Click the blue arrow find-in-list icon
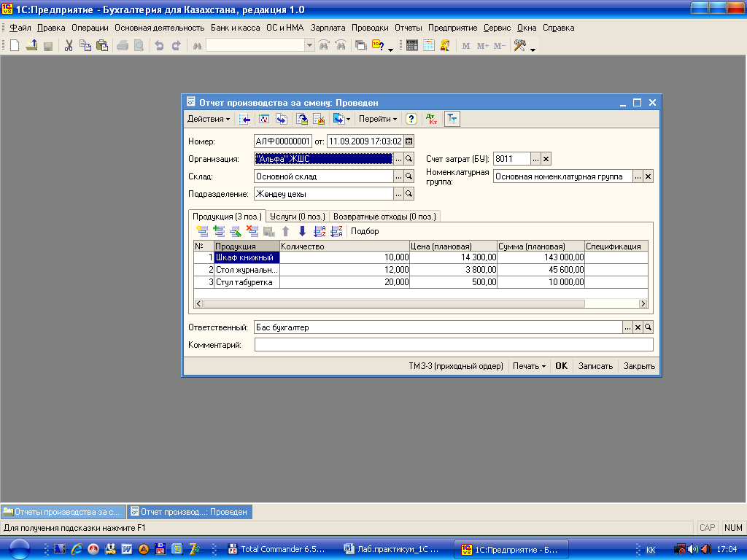This screenshot has height=560, width=747. (x=245, y=119)
